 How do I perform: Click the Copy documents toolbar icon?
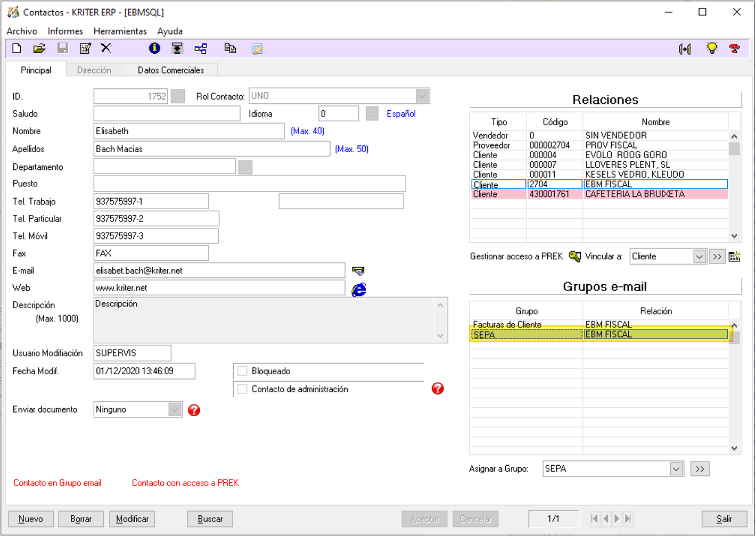[x=230, y=48]
